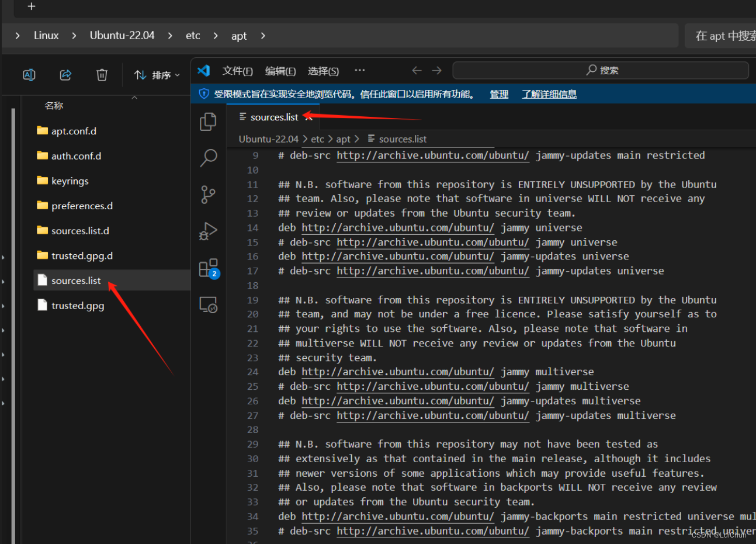Open the Remote Explorer view
Viewport: 756px width, 544px height.
click(208, 304)
